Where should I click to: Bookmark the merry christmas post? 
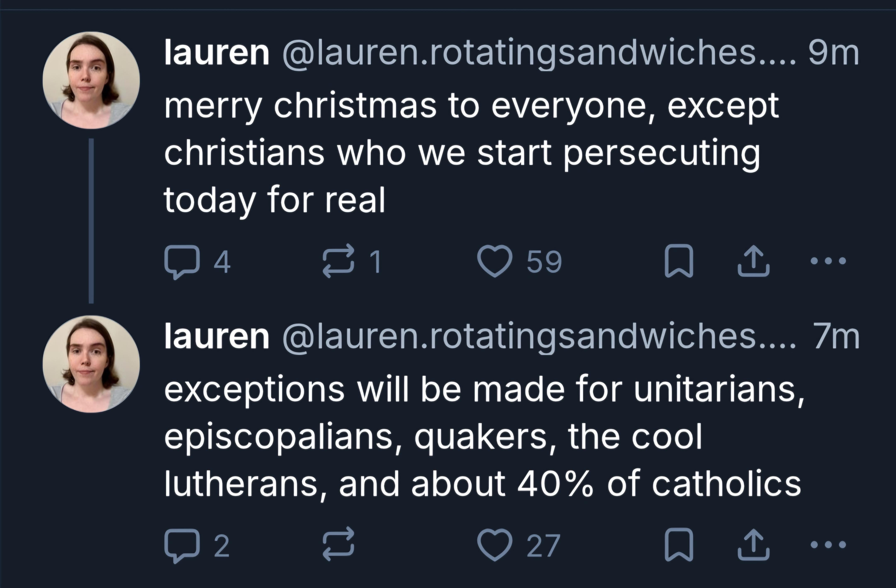click(x=678, y=261)
